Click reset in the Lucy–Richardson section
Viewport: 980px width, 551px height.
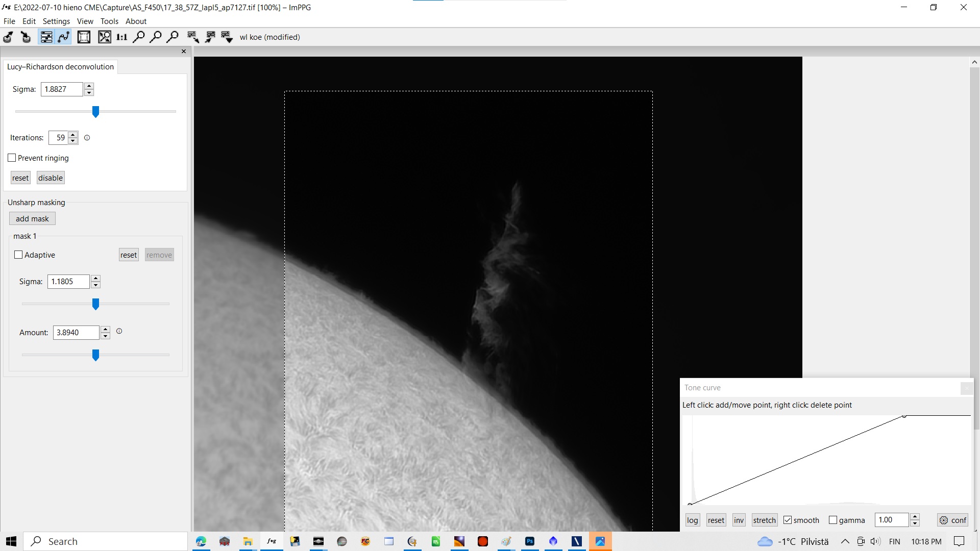pyautogui.click(x=20, y=178)
